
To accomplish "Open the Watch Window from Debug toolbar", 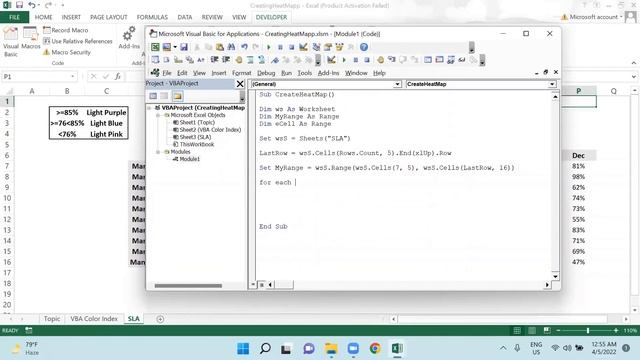I will 451,60.
